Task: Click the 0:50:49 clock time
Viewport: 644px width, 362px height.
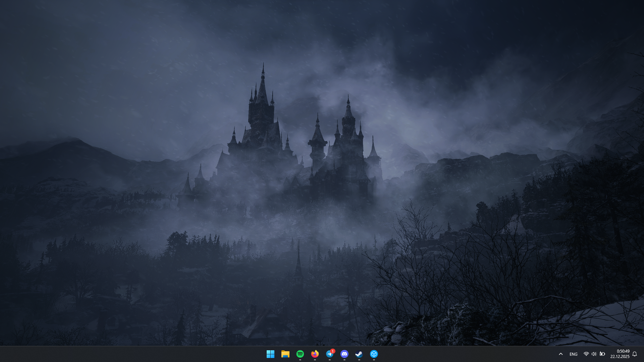Action: tap(623, 351)
